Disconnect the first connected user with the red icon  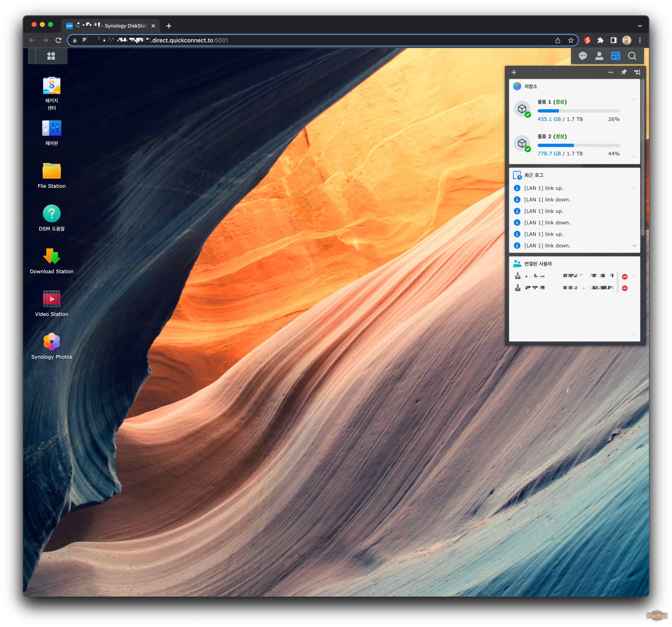coord(625,277)
